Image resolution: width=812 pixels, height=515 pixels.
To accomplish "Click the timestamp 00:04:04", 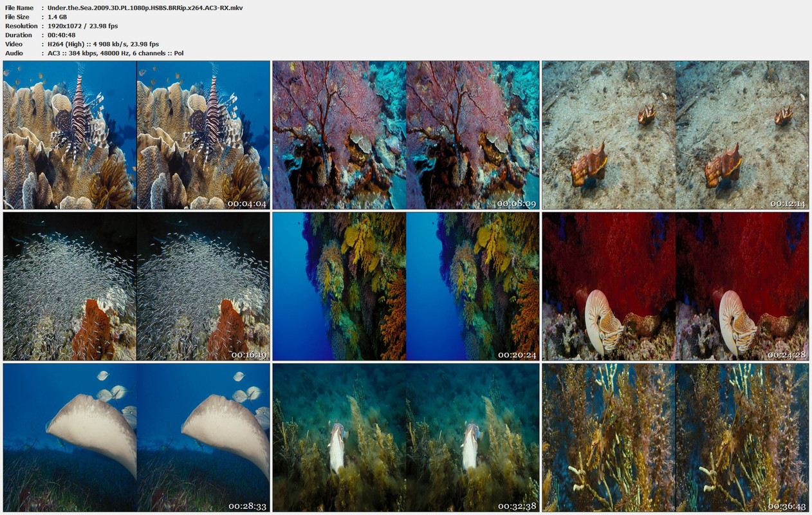I will 247,203.
